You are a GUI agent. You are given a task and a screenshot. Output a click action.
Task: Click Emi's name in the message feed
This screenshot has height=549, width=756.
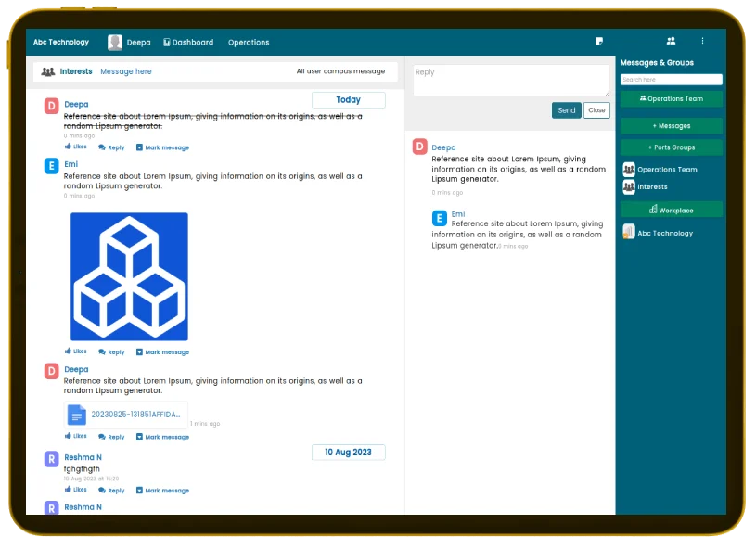coord(70,164)
